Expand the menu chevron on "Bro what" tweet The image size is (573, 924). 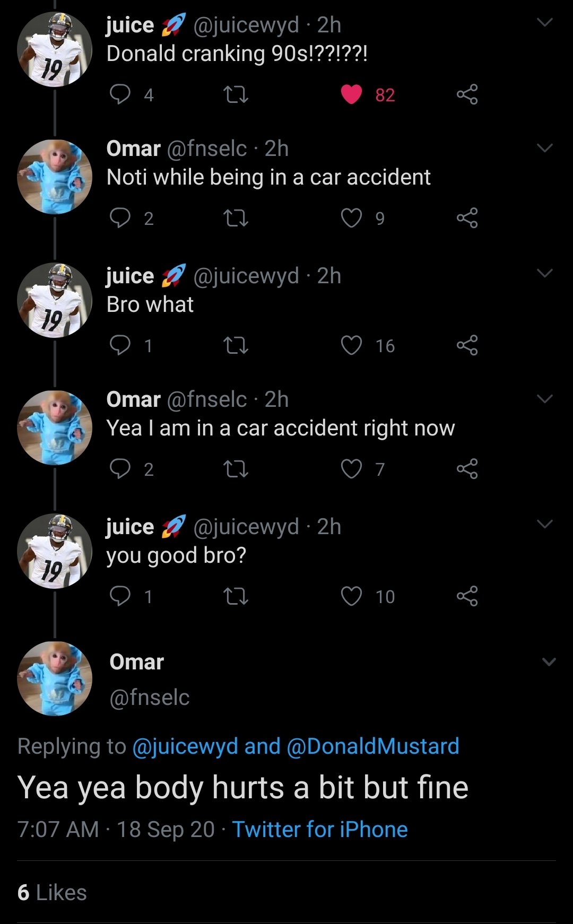545,273
